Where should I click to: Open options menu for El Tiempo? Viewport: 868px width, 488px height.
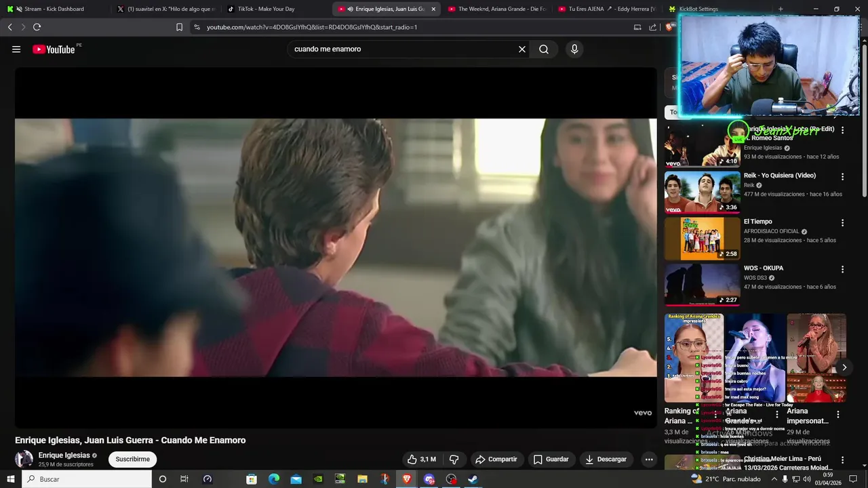point(843,222)
